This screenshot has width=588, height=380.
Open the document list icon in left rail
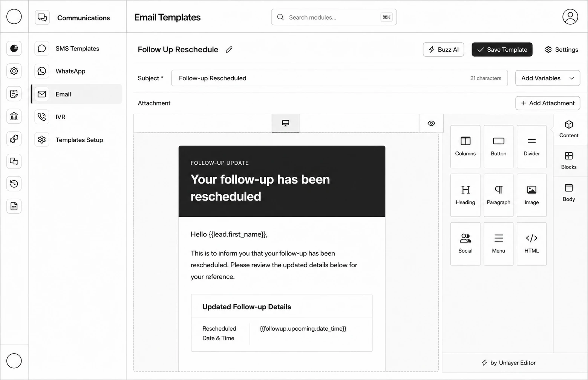click(x=14, y=206)
